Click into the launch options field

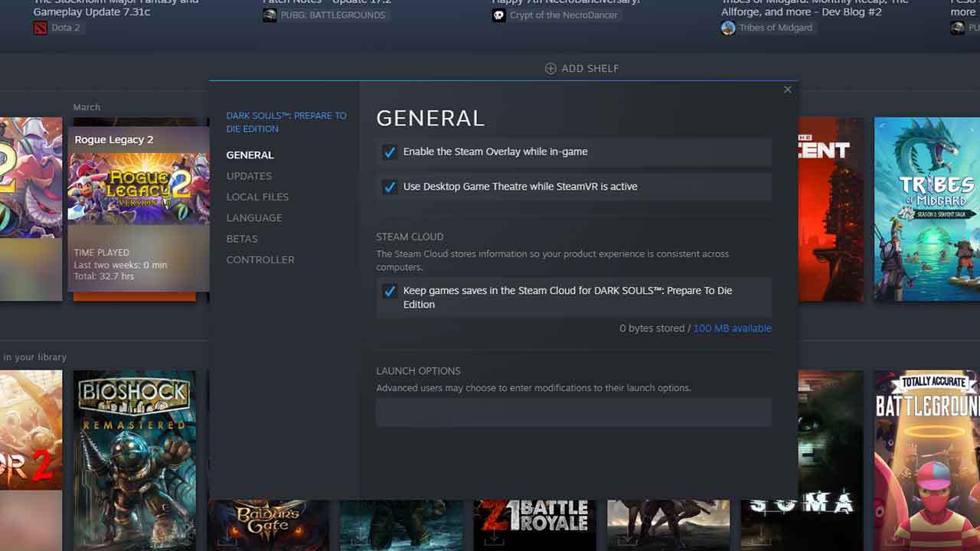pyautogui.click(x=573, y=412)
